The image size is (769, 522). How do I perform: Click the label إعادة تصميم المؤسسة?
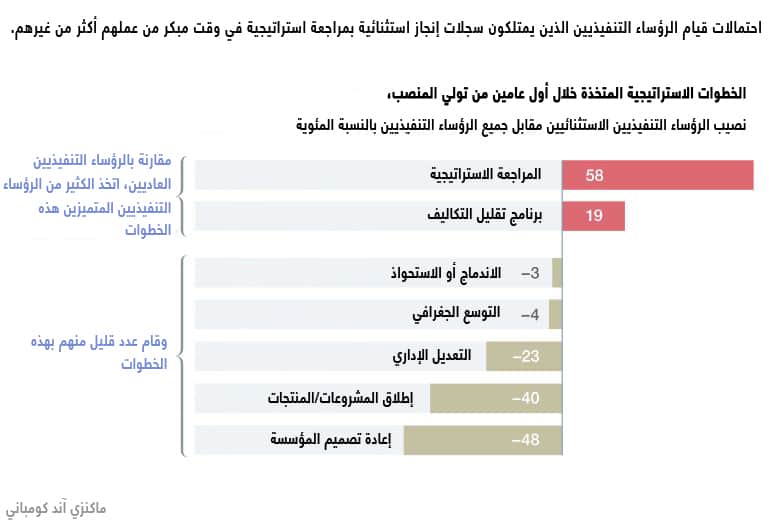point(336,440)
